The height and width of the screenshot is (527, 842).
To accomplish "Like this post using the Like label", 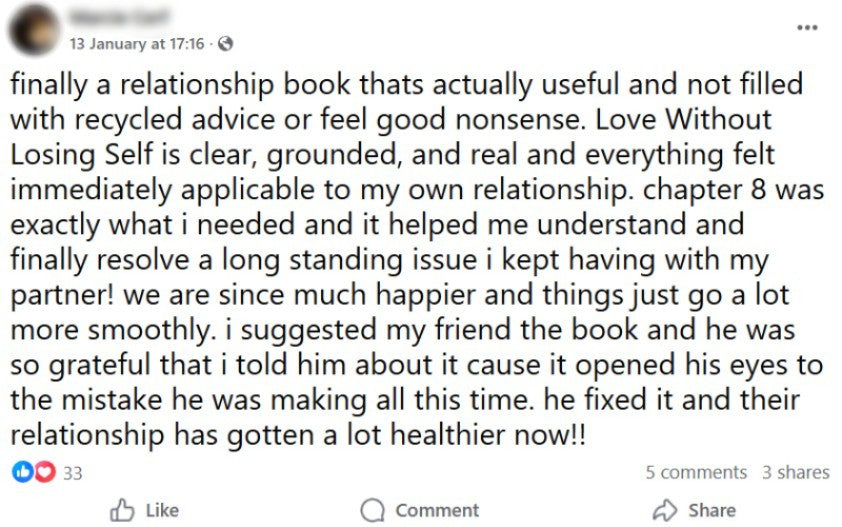I will point(162,510).
